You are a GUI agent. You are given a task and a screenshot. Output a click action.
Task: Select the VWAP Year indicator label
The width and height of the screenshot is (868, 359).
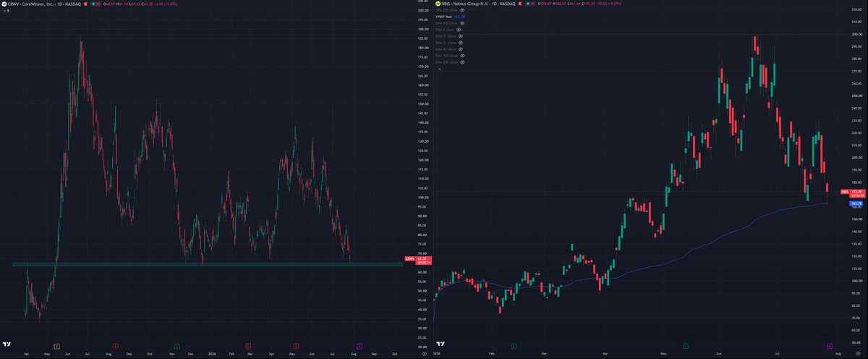pyautogui.click(x=443, y=17)
